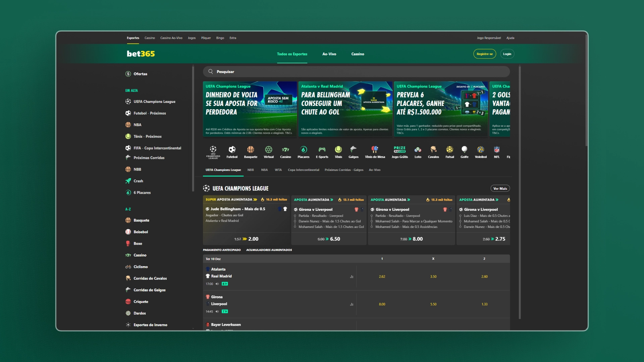Click the Basquete sport icon
644x362 pixels.
[x=250, y=152]
